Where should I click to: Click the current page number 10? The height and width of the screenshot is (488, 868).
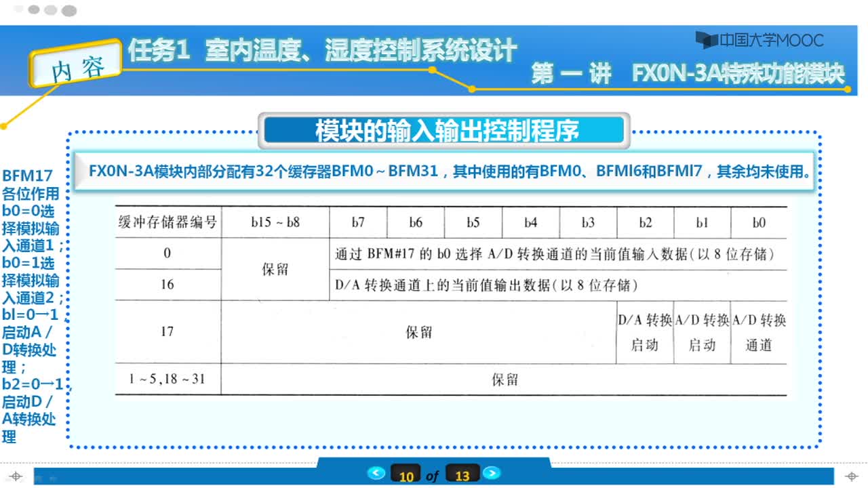[x=406, y=475]
